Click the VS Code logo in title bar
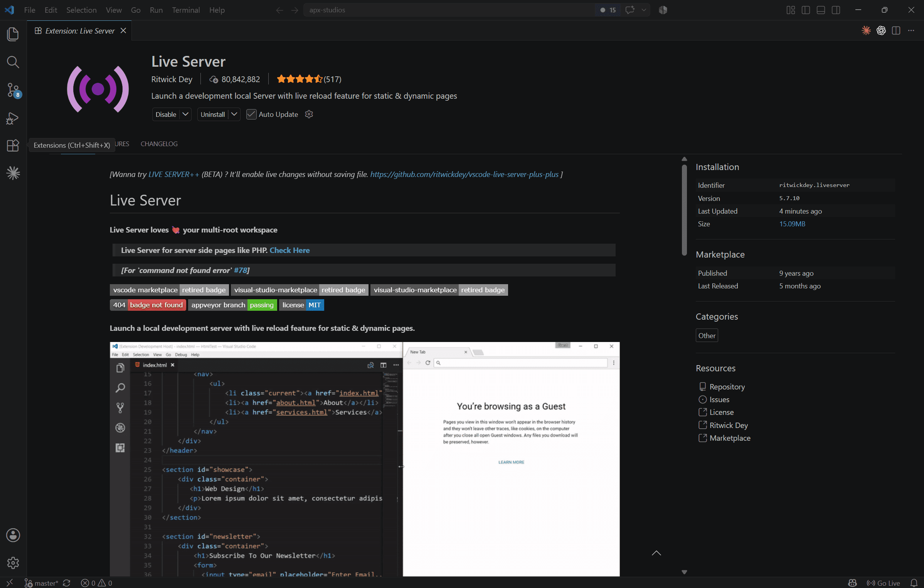The height and width of the screenshot is (588, 924). point(9,10)
